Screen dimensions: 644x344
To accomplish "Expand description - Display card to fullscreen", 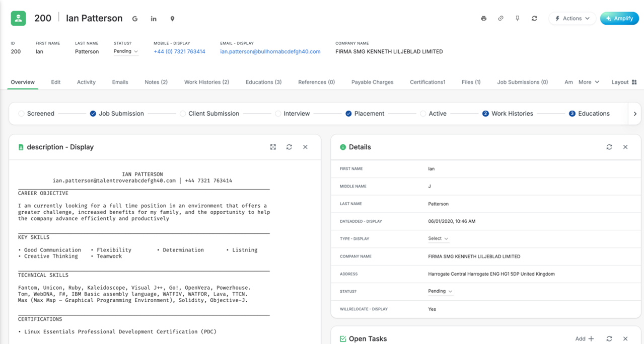I will (x=273, y=147).
